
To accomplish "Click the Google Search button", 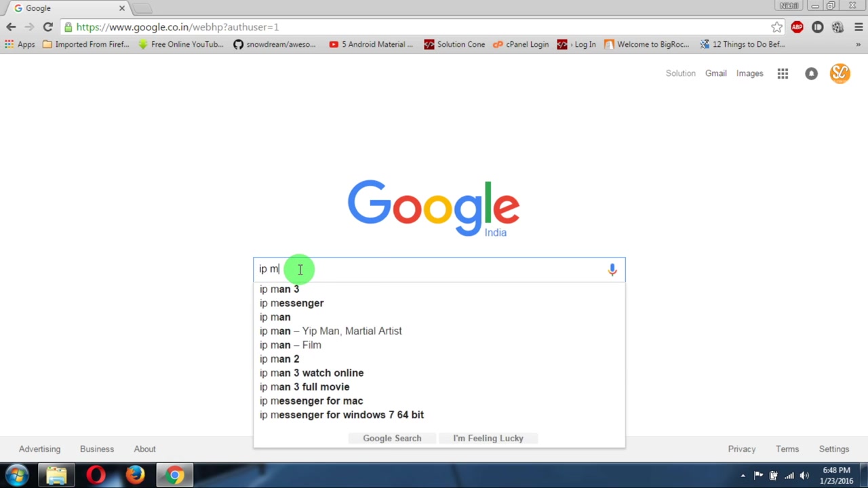I will [392, 439].
